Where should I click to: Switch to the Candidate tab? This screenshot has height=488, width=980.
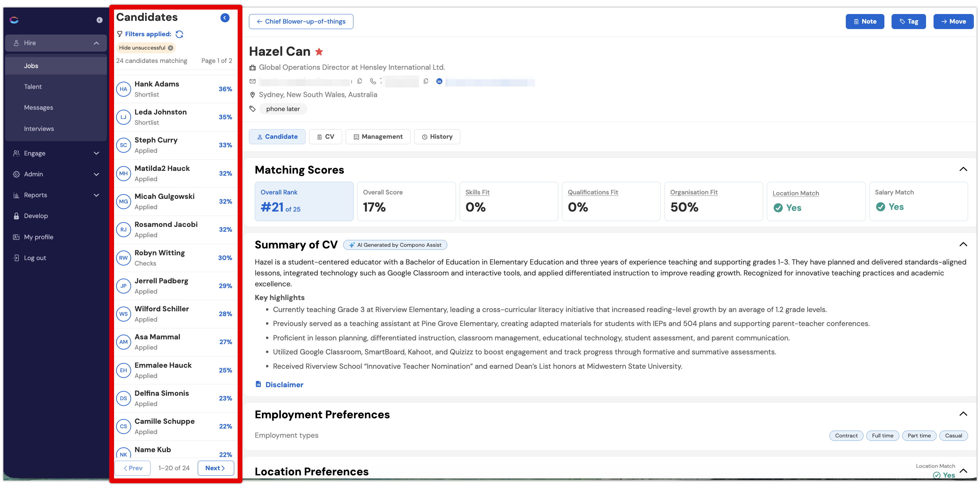277,137
